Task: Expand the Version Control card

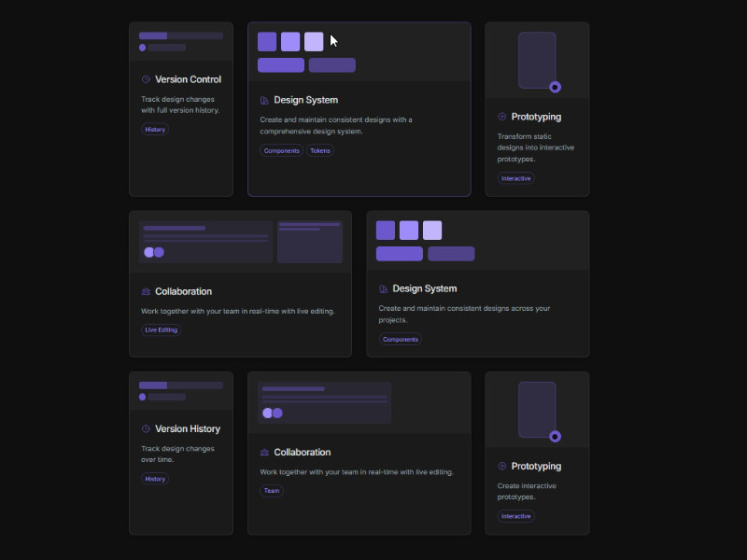Action: click(x=180, y=107)
